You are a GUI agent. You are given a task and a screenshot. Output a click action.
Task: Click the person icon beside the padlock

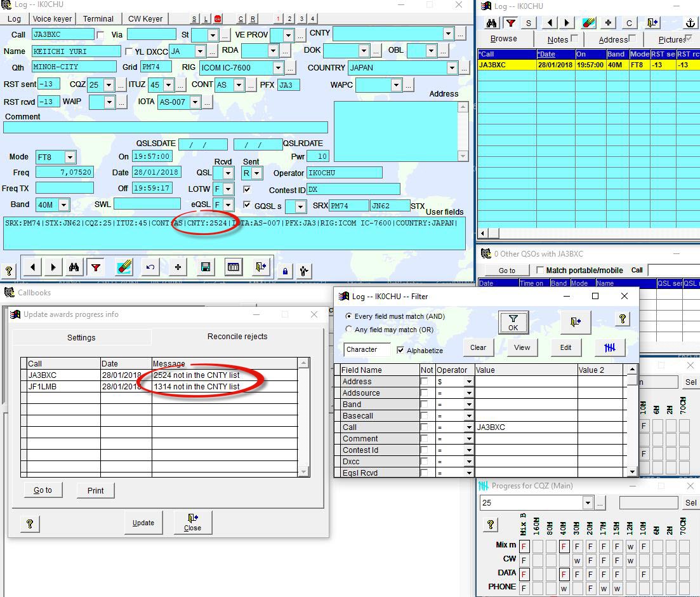point(303,271)
